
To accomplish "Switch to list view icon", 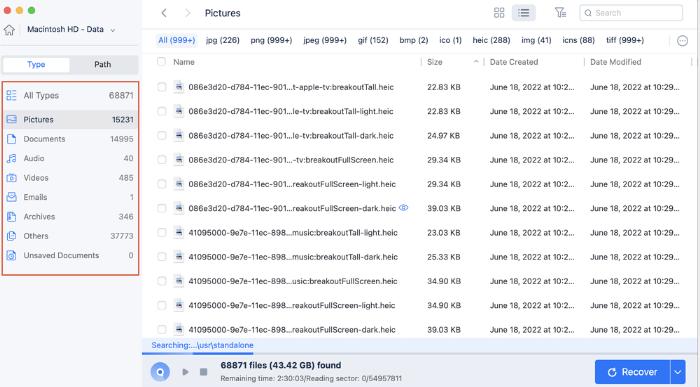I will coord(524,13).
